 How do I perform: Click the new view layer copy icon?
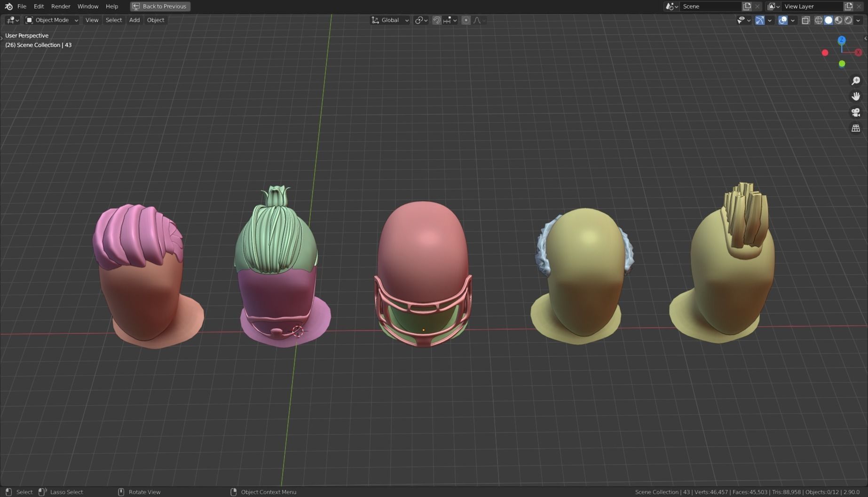pyautogui.click(x=849, y=6)
